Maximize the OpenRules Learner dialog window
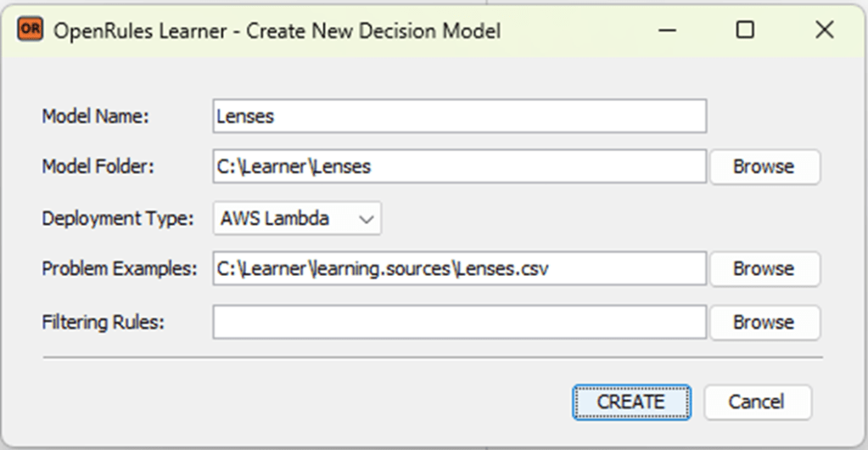This screenshot has height=450, width=868. point(745,31)
